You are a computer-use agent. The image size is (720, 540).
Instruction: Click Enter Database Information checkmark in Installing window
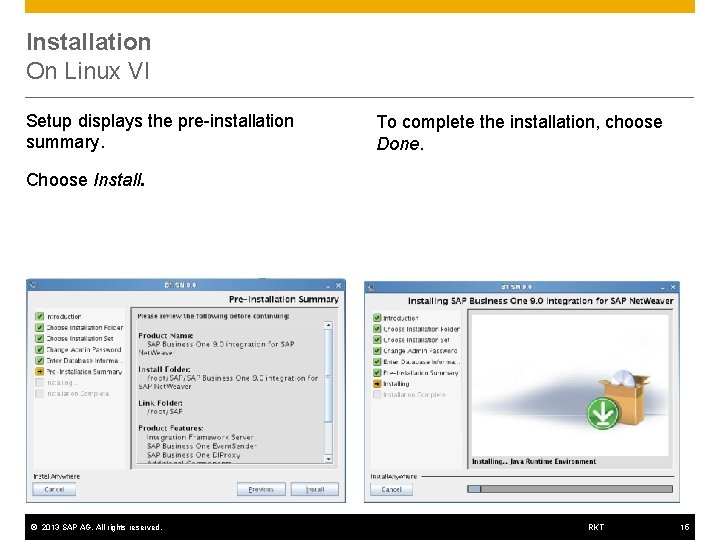pyautogui.click(x=377, y=362)
